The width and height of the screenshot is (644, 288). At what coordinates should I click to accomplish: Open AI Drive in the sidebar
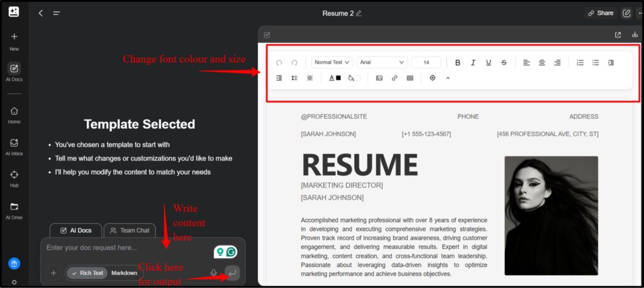(x=14, y=210)
